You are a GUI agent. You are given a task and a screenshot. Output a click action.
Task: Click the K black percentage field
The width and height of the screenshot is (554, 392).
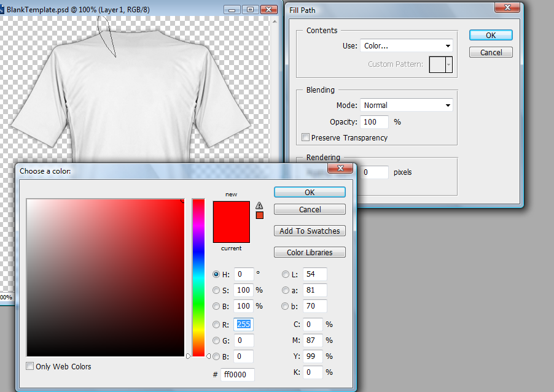pos(313,372)
